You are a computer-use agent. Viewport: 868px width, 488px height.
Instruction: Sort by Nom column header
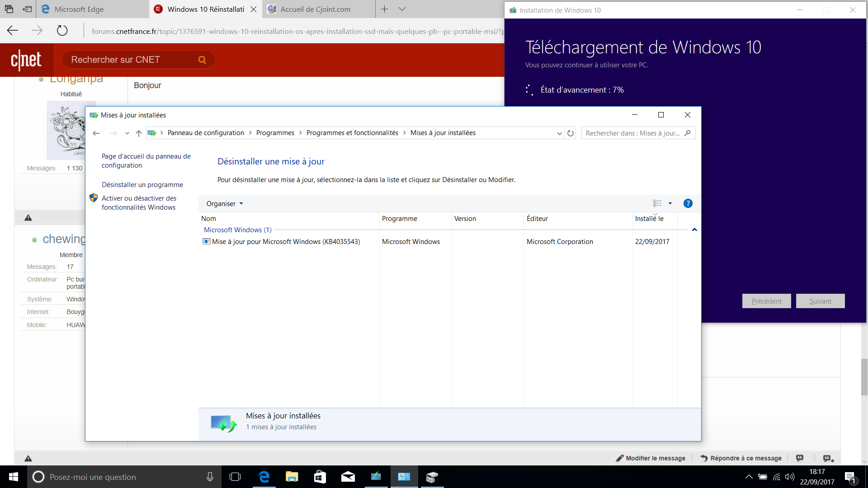[x=288, y=219]
